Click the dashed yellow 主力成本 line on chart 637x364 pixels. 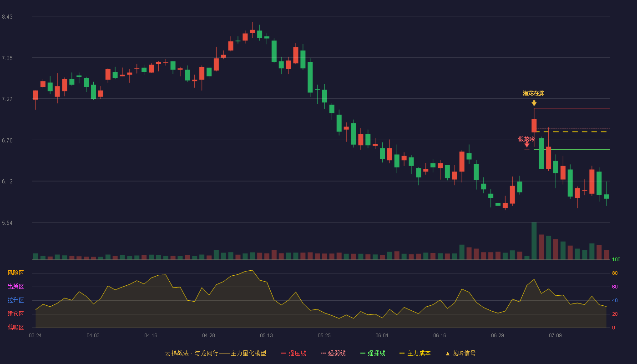tap(571, 132)
